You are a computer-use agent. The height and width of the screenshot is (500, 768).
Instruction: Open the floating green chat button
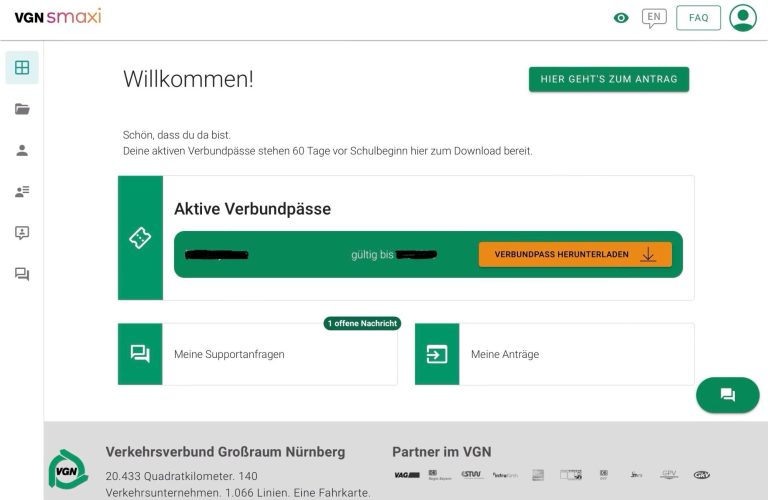pos(728,395)
